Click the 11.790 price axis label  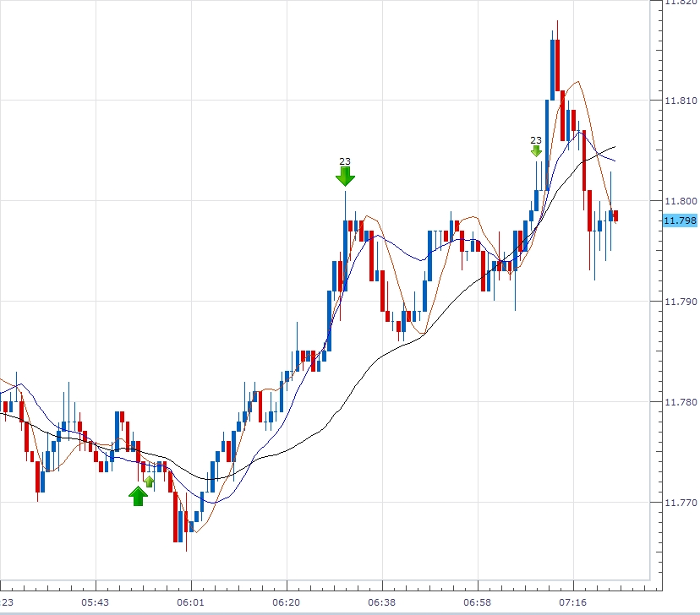click(681, 302)
